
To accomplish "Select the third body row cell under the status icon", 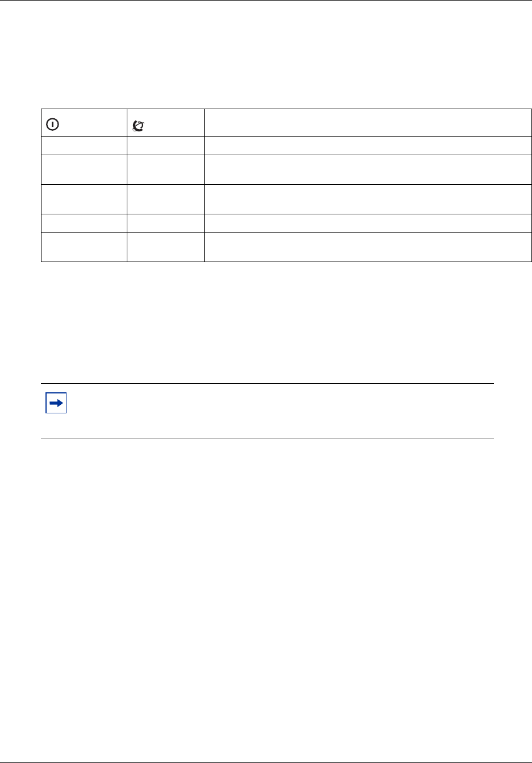I will click(x=165, y=199).
